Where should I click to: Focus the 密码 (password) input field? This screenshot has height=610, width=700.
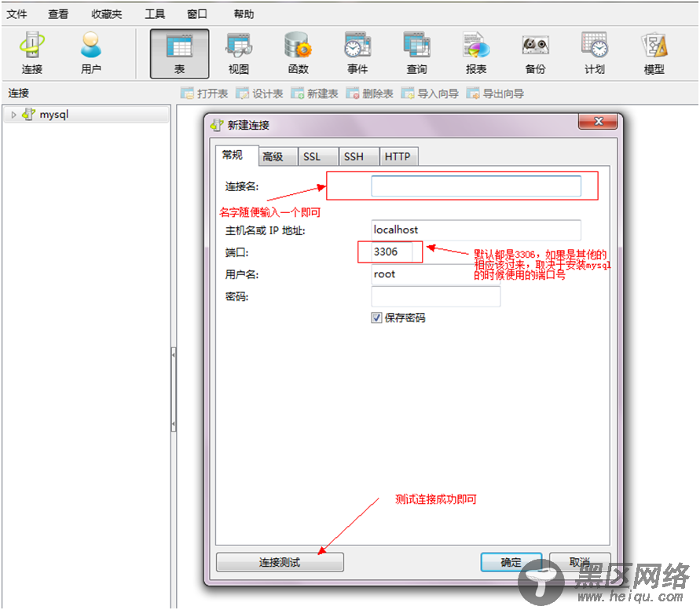click(435, 296)
